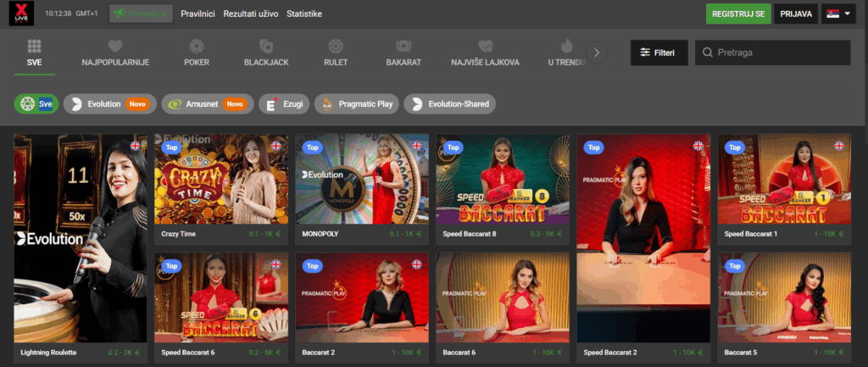Click the UK flag on MONOPOLY
Image resolution: width=868 pixels, height=367 pixels.
click(x=417, y=146)
